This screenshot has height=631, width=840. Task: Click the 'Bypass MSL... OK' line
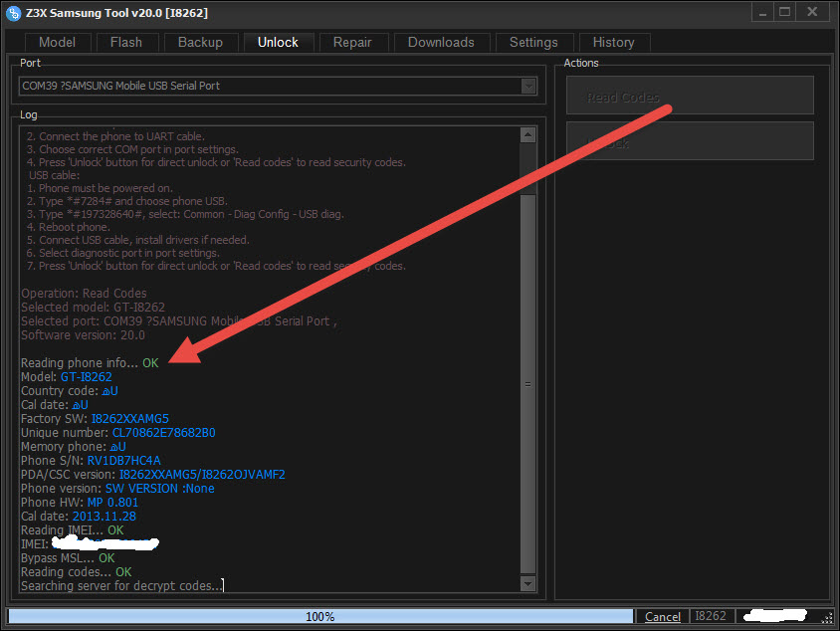[68, 558]
